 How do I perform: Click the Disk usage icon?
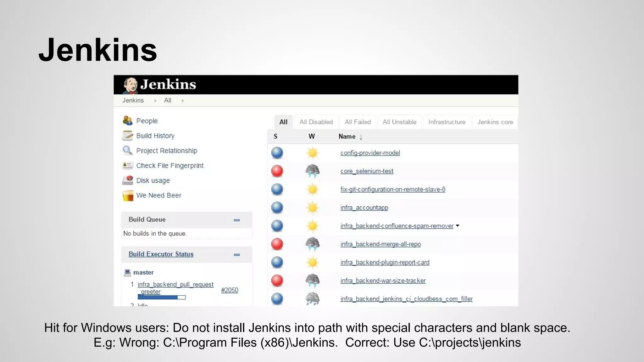pyautogui.click(x=127, y=180)
